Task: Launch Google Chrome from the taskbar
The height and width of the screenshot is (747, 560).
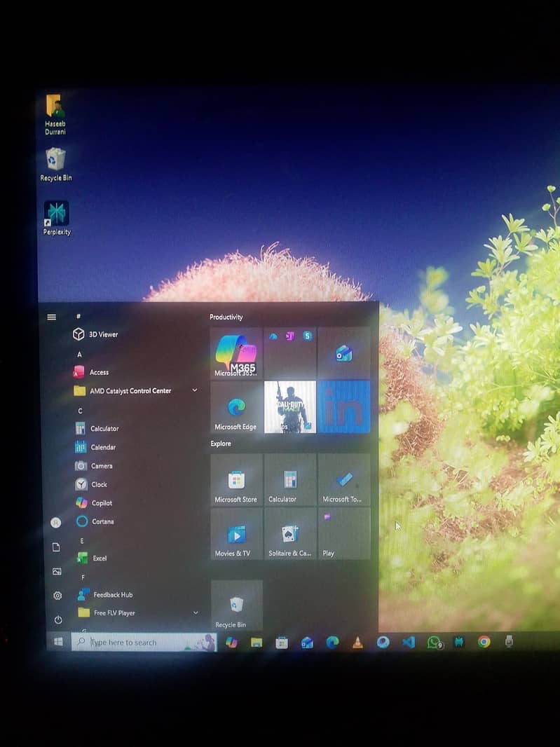Action: [484, 642]
